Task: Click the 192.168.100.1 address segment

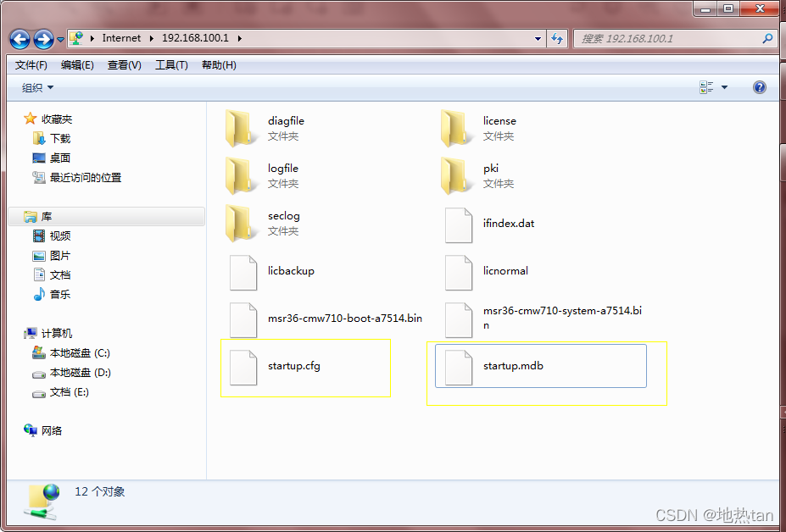Action: point(195,38)
